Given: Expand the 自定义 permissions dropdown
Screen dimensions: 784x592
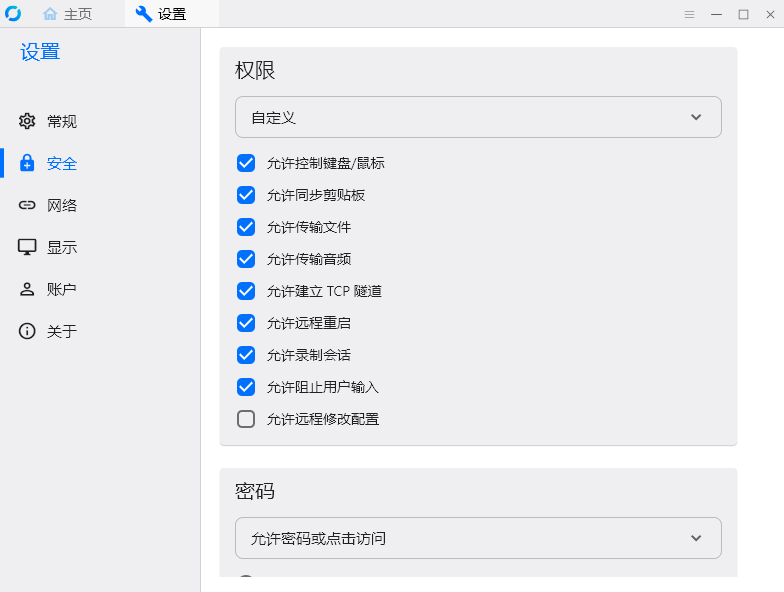Looking at the screenshot, I should 478,117.
